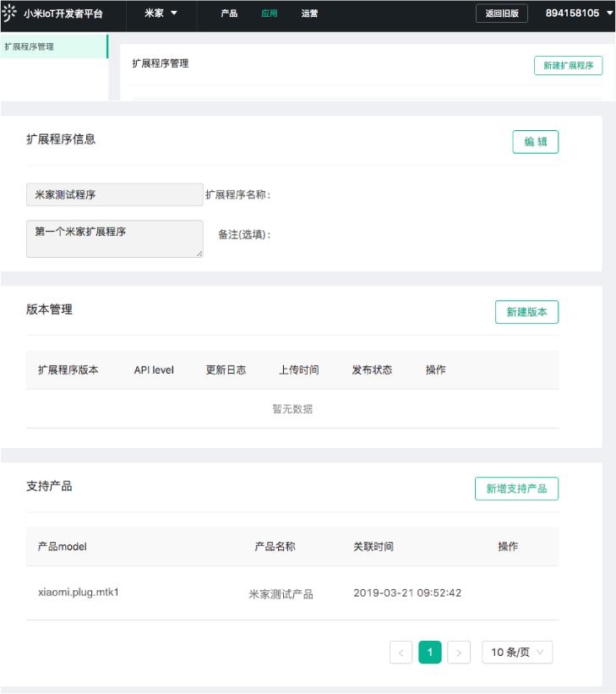Open the 米家 dropdown in header
Viewport: 616px width, 694px height.
coord(161,14)
